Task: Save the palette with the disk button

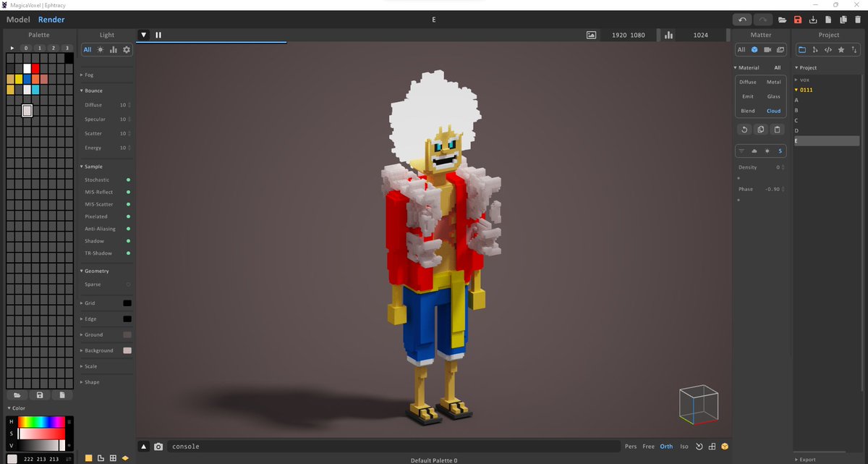Action: pyautogui.click(x=40, y=395)
